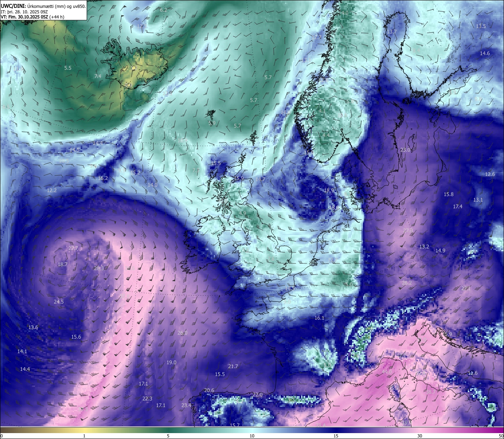Click the value label '27.1'

466,288
